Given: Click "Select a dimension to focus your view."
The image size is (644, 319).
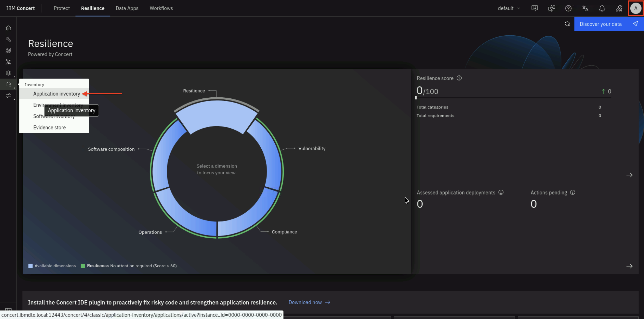Looking at the screenshot, I should pos(217,169).
